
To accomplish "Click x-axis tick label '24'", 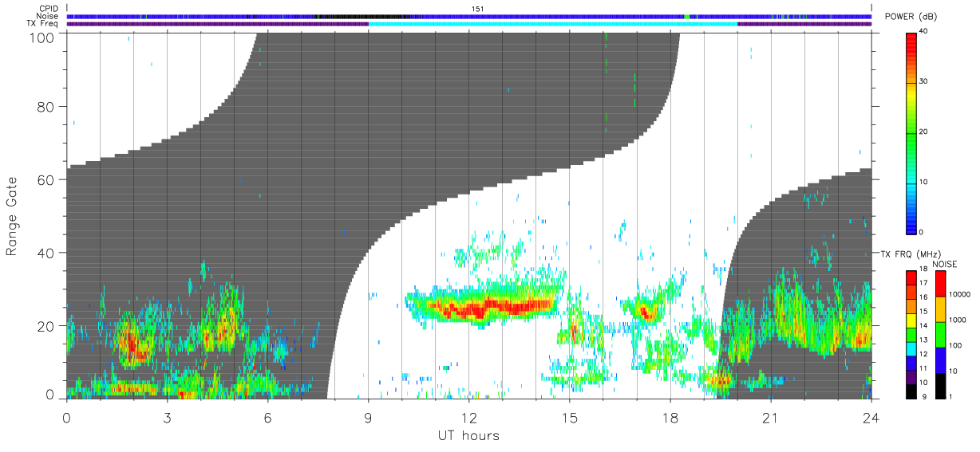I will pos(871,418).
